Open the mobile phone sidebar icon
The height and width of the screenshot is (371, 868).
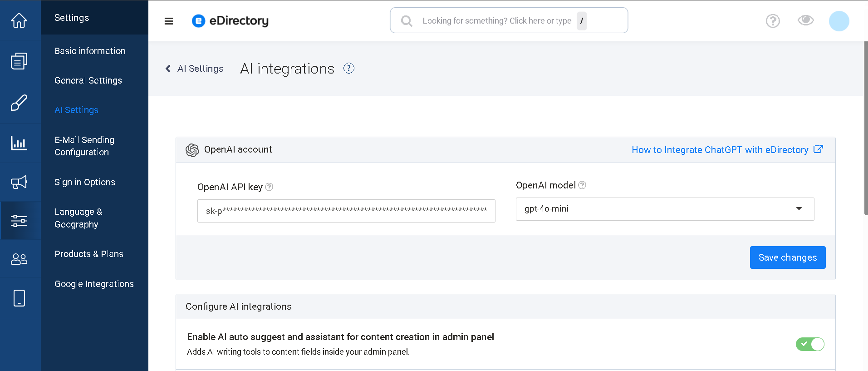[19, 298]
